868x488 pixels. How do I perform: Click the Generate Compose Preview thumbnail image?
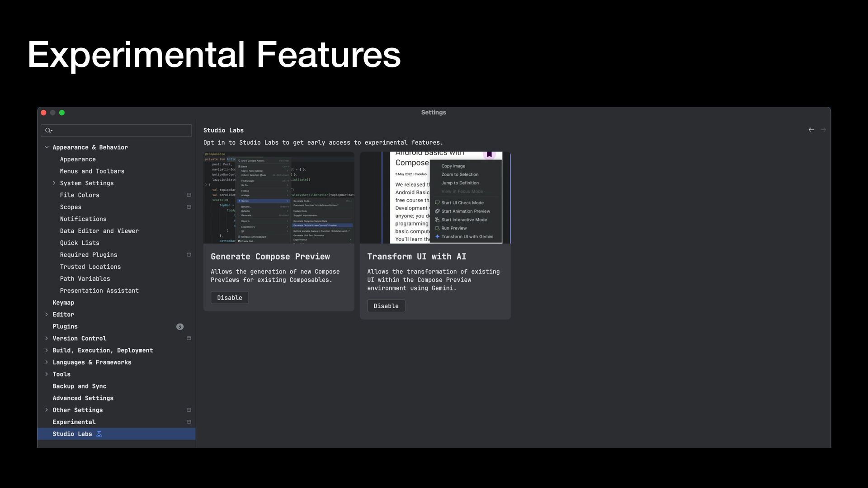278,198
